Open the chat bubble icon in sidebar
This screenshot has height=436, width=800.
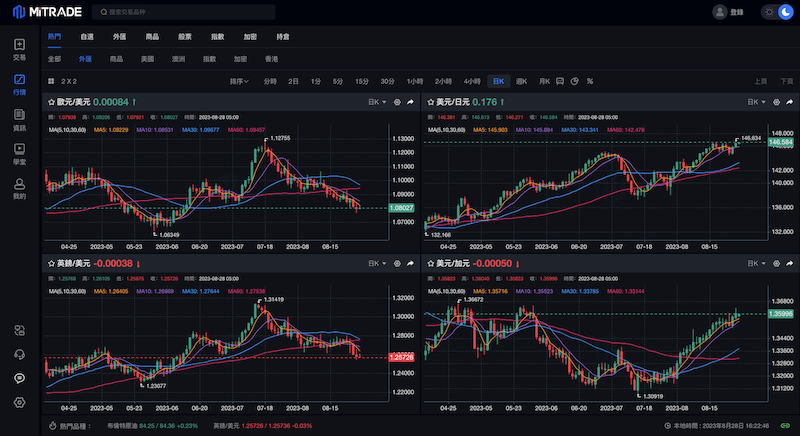[x=19, y=378]
